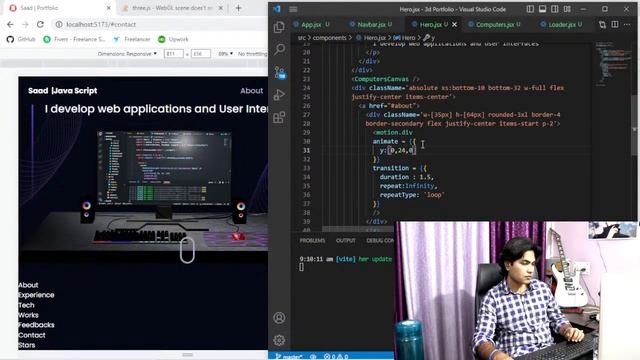Click the mouse scroll indicator in hero

187,250
